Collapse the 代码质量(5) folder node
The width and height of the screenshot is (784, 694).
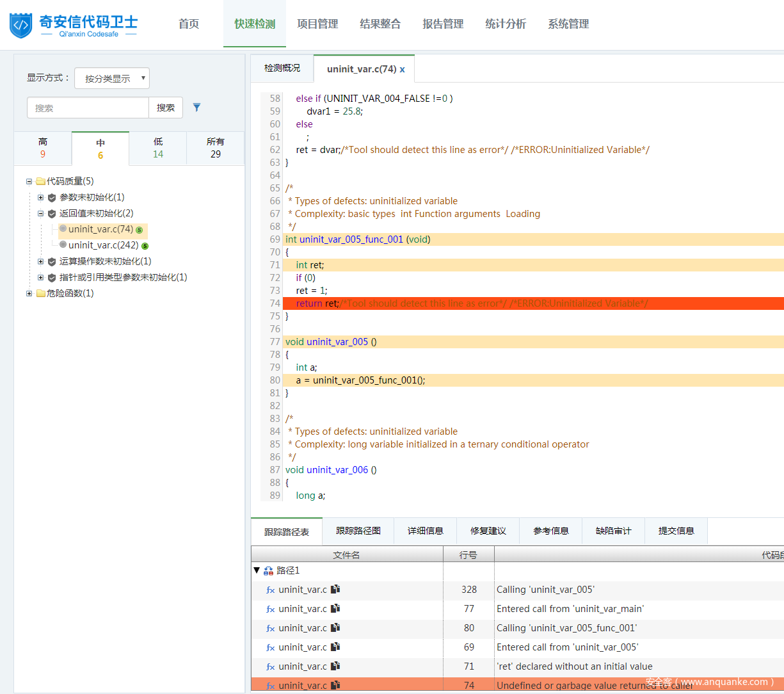29,181
